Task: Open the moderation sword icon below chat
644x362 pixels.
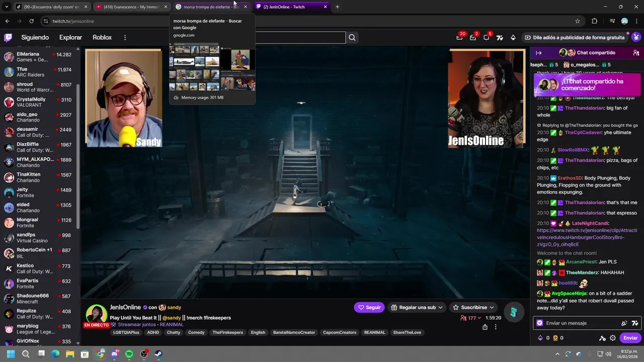Action: point(602,338)
